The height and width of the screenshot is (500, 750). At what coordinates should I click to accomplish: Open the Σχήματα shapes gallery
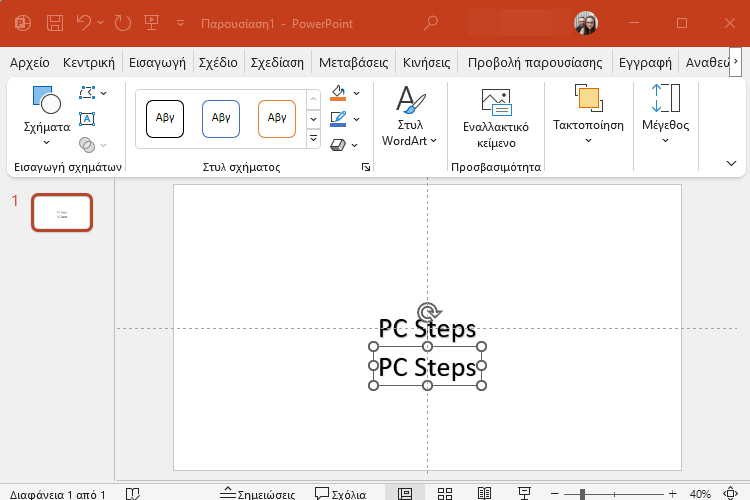[47, 115]
